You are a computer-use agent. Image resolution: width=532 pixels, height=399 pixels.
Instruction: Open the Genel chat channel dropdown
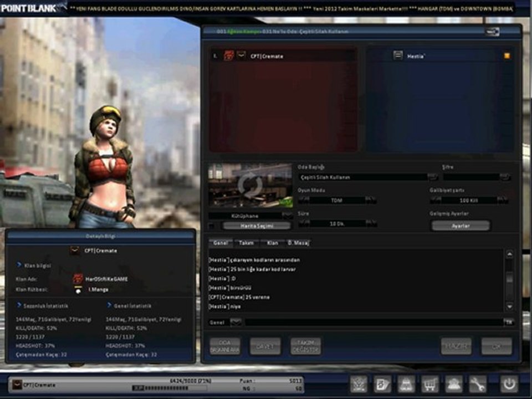click(236, 323)
